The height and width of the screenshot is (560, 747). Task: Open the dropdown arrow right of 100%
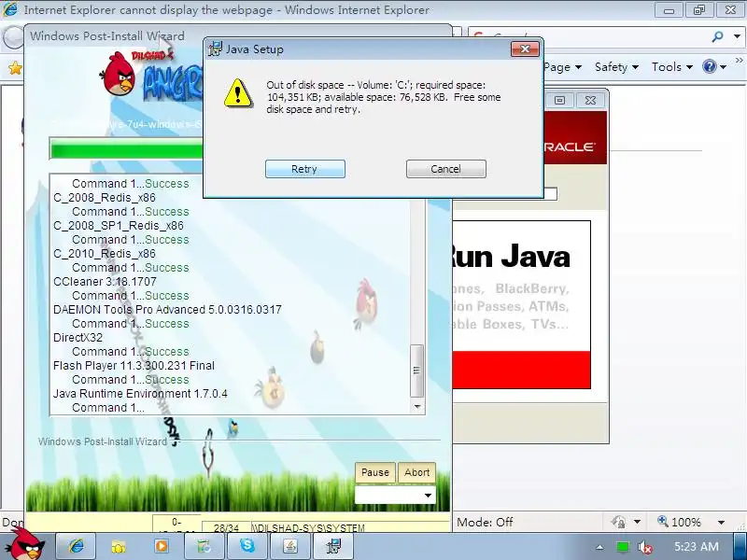click(721, 523)
